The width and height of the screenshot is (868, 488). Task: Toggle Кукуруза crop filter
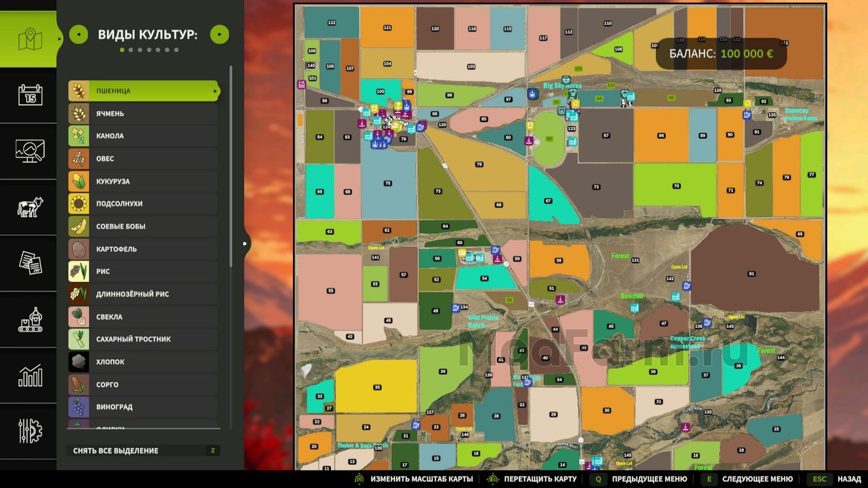pos(143,181)
